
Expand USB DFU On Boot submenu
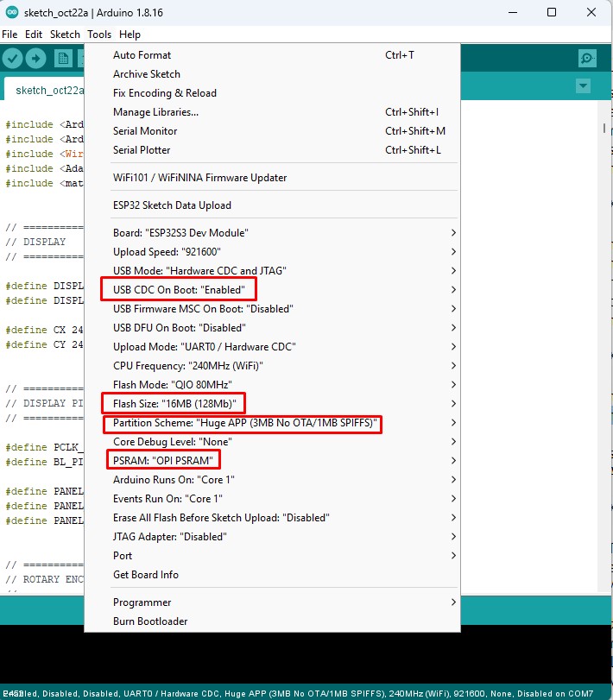point(272,328)
